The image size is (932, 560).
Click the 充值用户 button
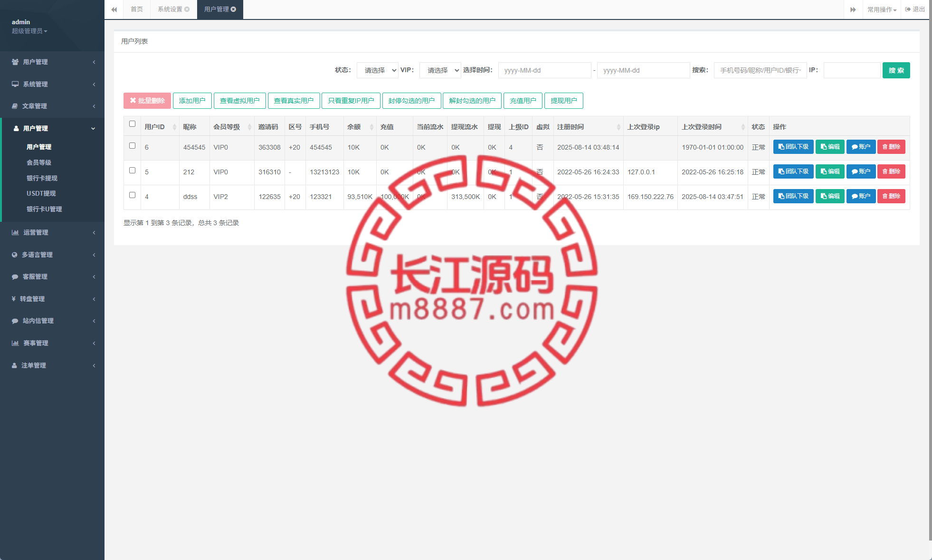click(x=523, y=101)
